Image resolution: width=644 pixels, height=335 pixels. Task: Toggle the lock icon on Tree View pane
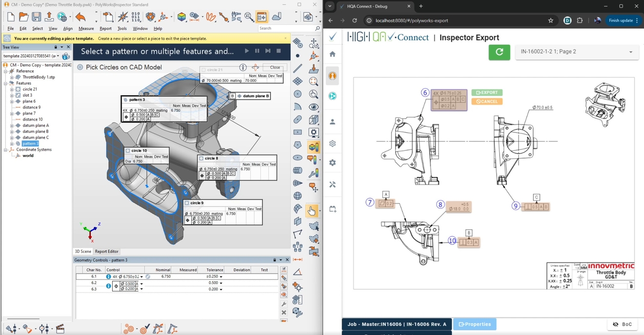[56, 47]
